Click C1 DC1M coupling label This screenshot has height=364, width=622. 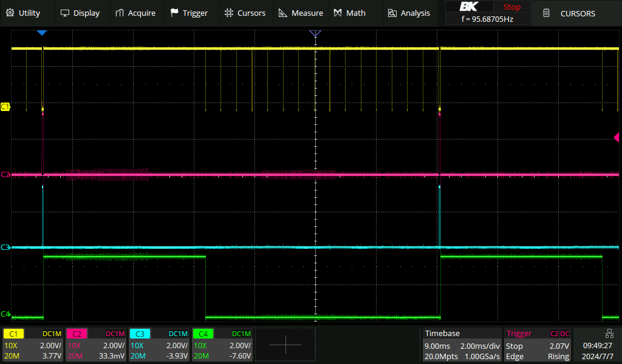52,334
